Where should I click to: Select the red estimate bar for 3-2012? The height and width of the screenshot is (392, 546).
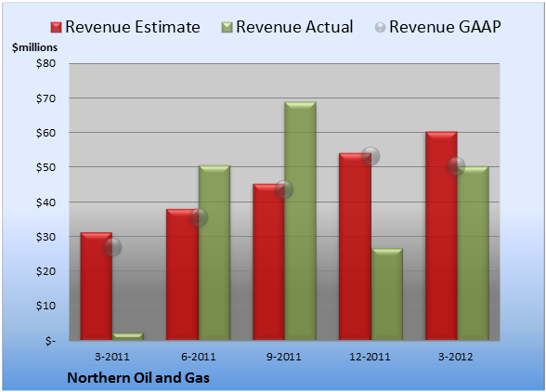(x=441, y=236)
